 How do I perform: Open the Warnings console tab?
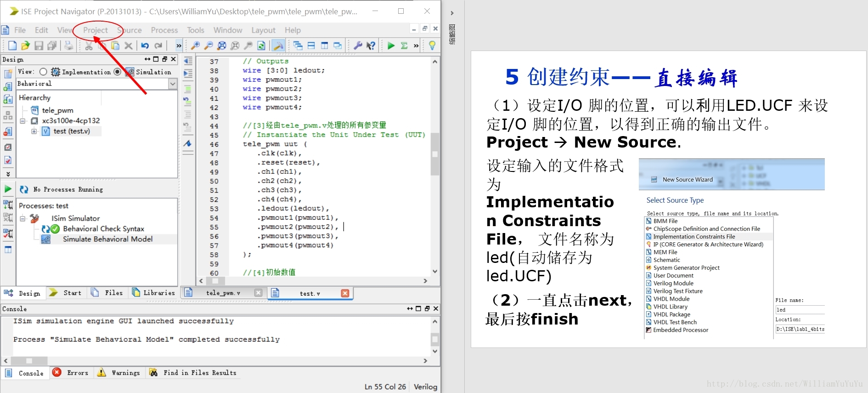119,373
